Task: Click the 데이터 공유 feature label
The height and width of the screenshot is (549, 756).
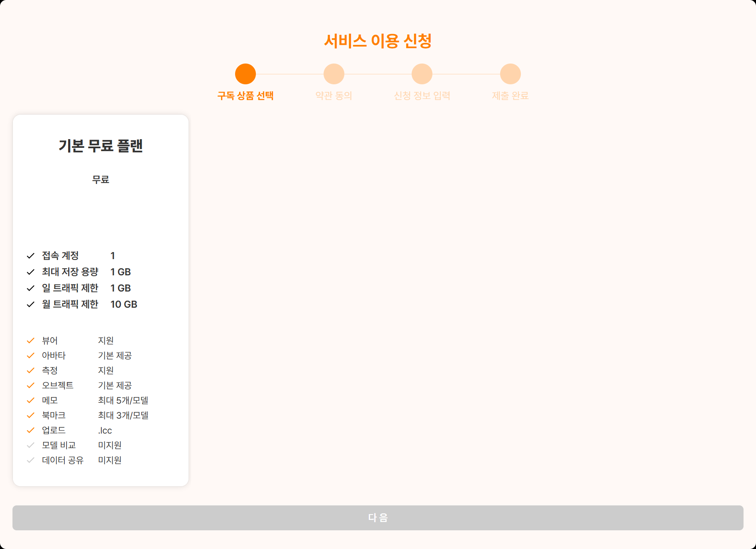Action: pyautogui.click(x=63, y=460)
